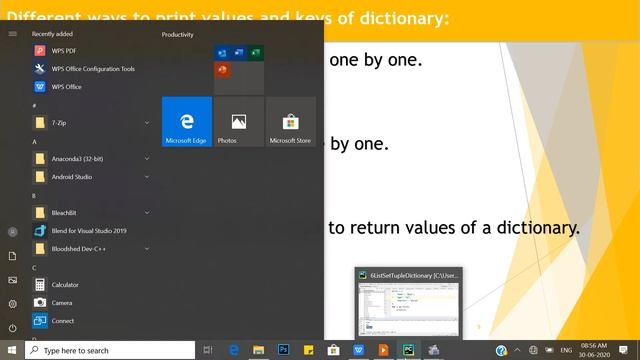640x360 pixels.
Task: Open File Explorer from the taskbar
Action: (x=258, y=350)
